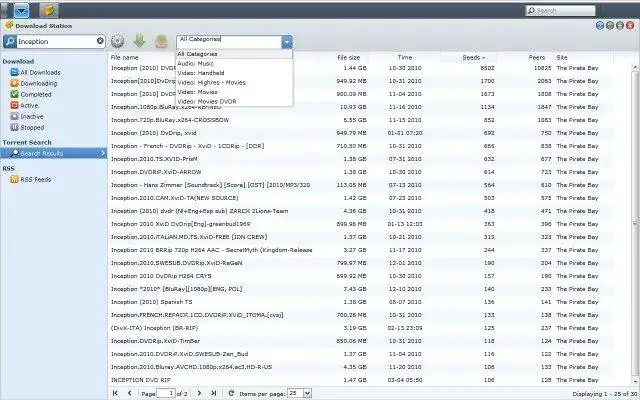The image size is (640, 400).
Task: Select Inception (2010) Spanish TS row
Action: pos(361,302)
